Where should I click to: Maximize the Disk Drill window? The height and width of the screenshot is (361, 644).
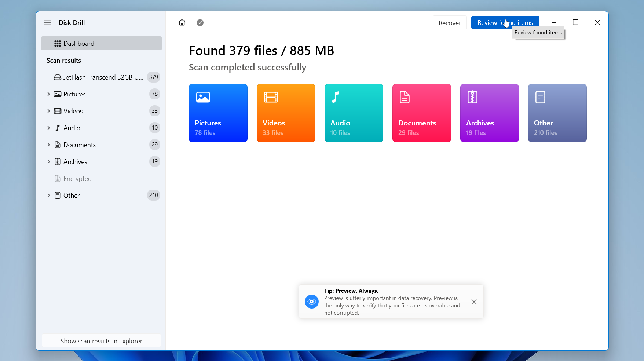click(576, 22)
